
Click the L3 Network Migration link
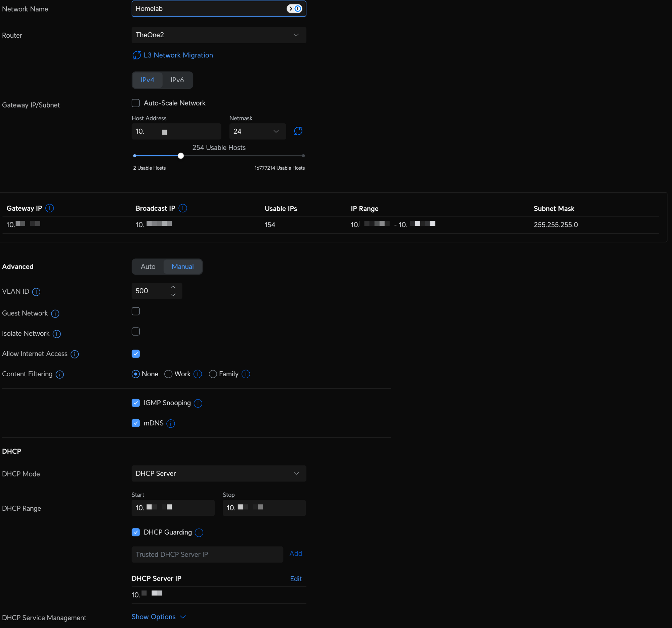point(178,55)
